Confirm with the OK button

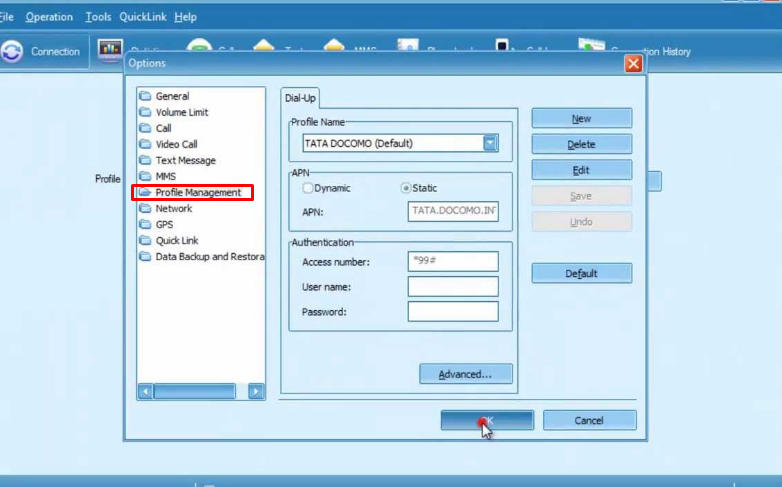(487, 421)
